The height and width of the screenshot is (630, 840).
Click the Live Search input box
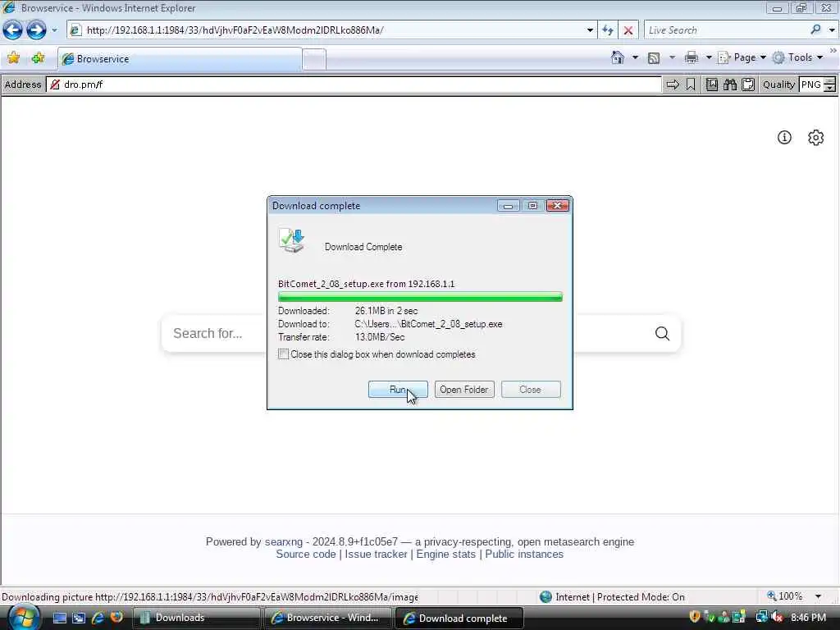click(725, 30)
